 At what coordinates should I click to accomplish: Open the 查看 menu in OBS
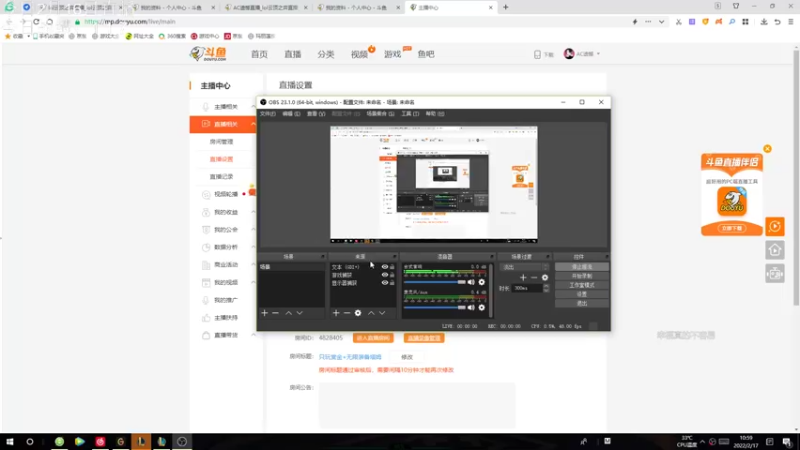coord(316,114)
